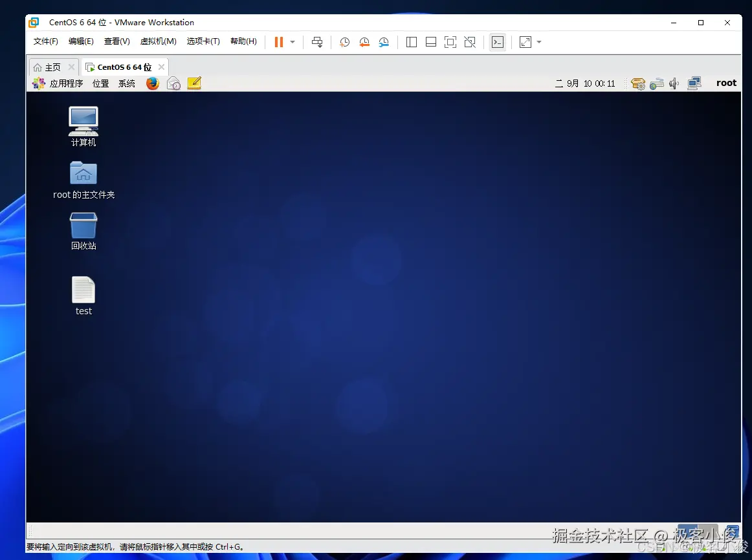Screen dimensions: 752x560
Task: Select the root 的主文件夹 folder icon
Action: pyautogui.click(x=83, y=180)
